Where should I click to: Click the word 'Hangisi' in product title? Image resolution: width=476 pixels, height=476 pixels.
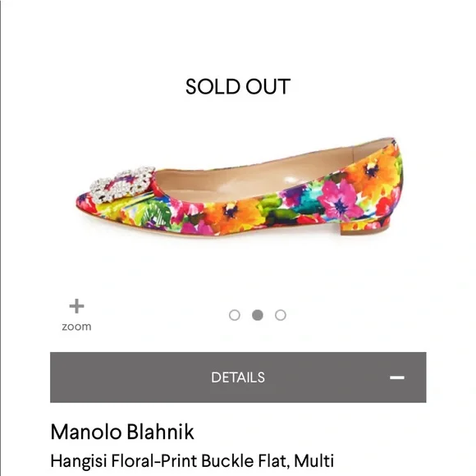78,461
